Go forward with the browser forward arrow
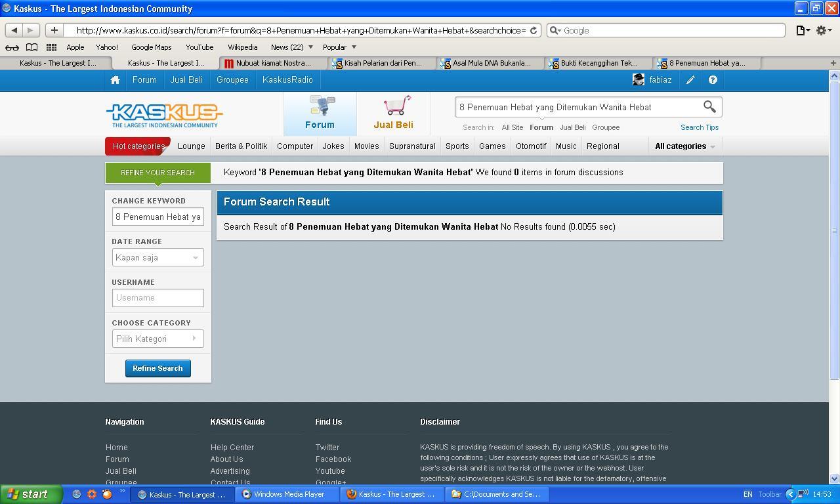The image size is (840, 504). point(30,30)
